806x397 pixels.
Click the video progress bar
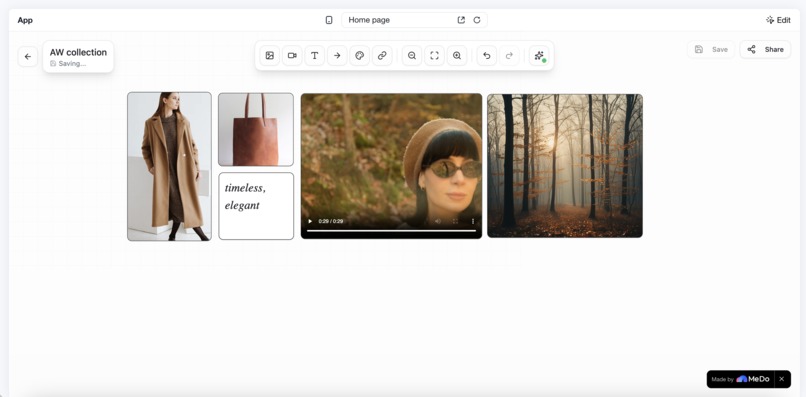391,231
